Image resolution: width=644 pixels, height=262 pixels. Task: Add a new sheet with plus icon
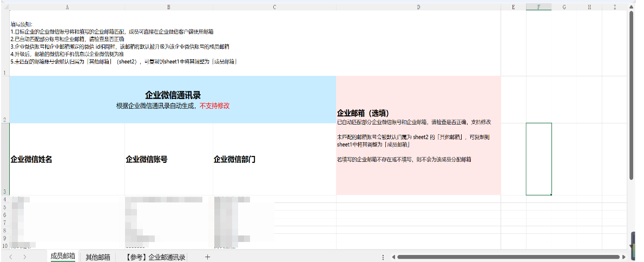click(x=207, y=257)
